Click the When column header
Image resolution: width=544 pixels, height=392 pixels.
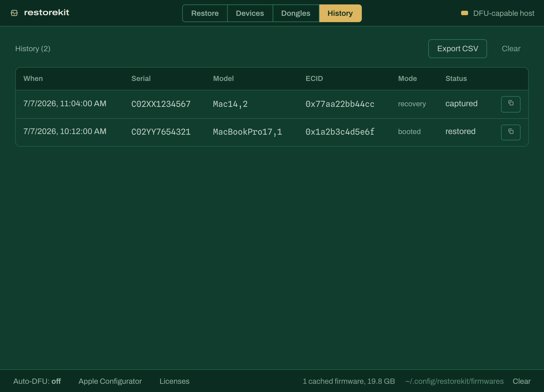tap(33, 79)
